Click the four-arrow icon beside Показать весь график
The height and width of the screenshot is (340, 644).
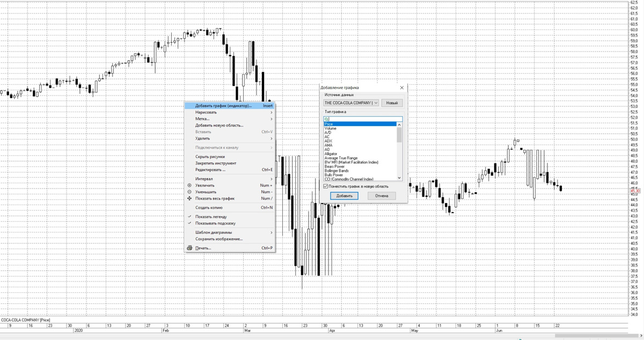(189, 198)
